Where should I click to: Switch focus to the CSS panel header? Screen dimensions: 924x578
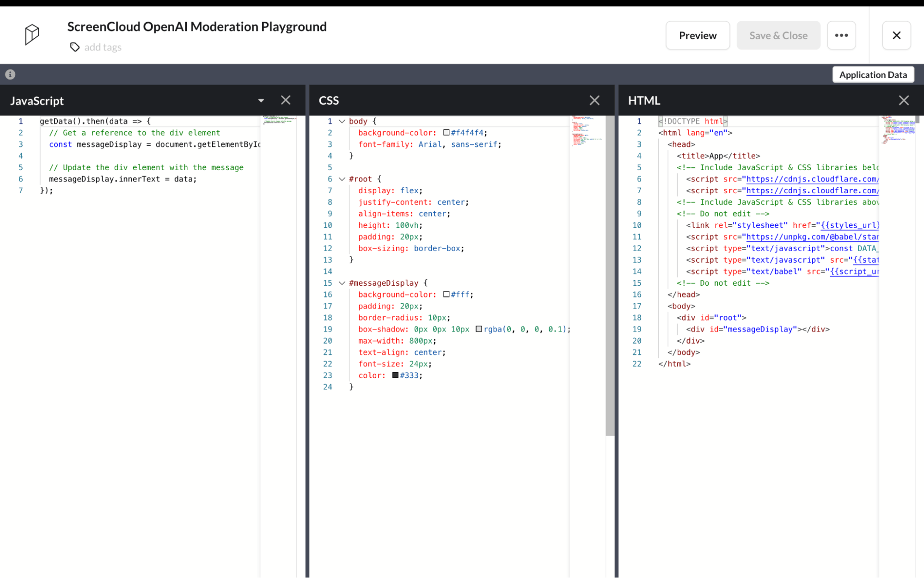[328, 100]
